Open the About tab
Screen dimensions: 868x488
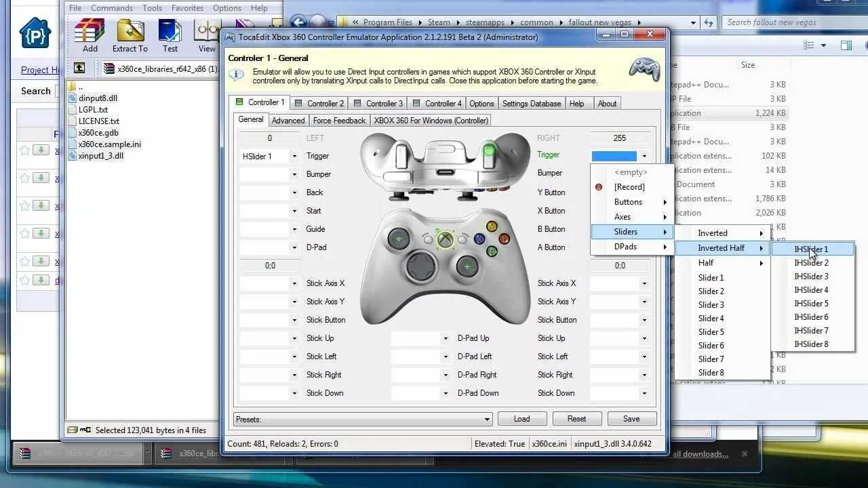click(607, 104)
